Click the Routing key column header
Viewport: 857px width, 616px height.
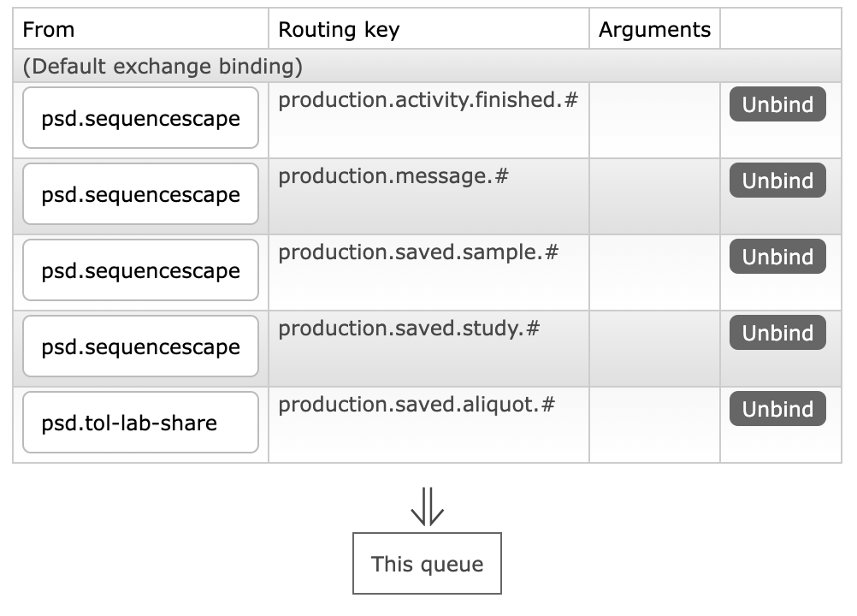click(x=339, y=30)
